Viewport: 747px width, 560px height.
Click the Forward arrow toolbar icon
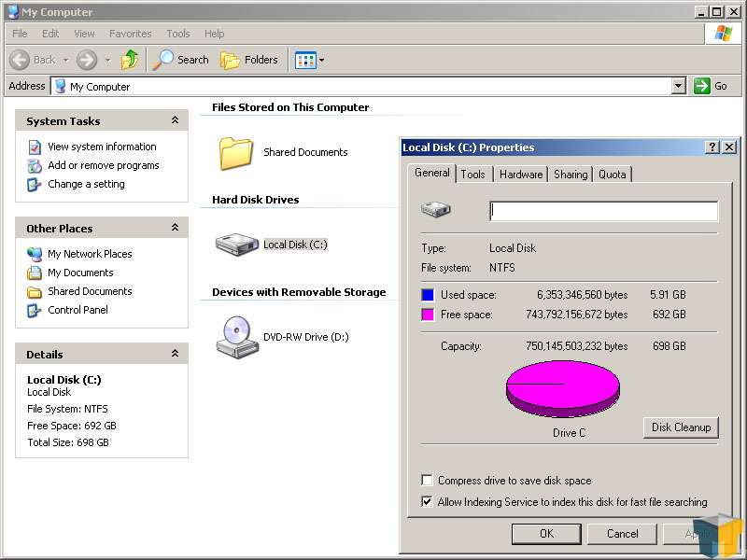(87, 60)
